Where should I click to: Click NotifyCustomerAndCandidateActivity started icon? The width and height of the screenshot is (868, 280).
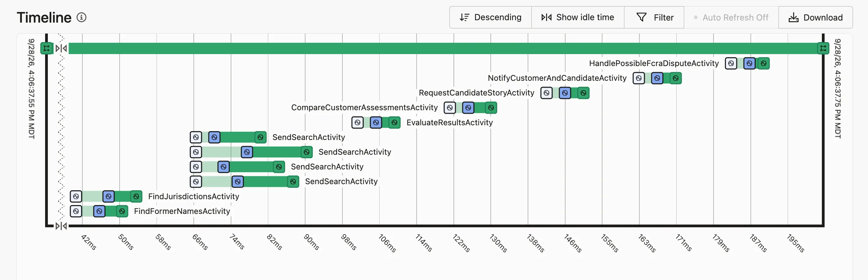[657, 78]
